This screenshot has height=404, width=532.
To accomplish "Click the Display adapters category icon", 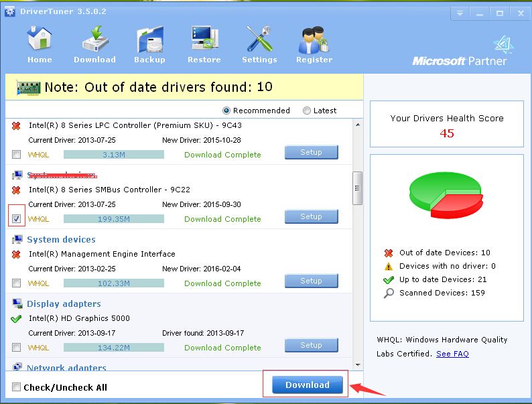I will [x=17, y=304].
